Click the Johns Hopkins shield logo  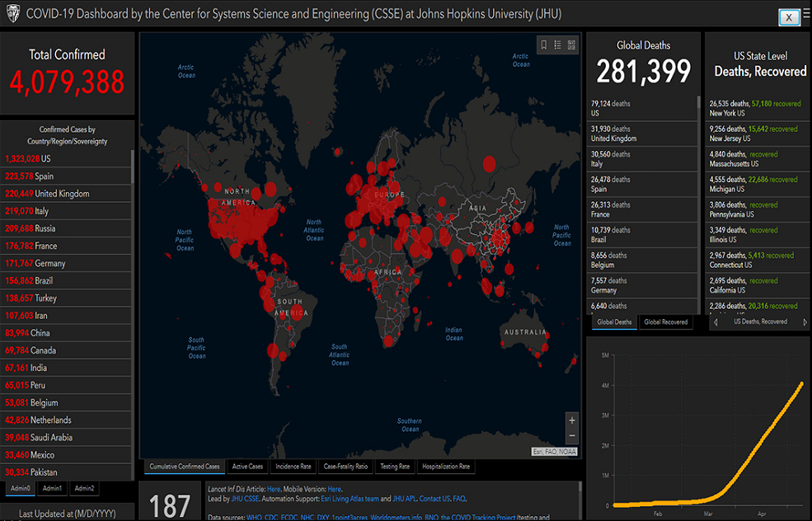(x=12, y=13)
